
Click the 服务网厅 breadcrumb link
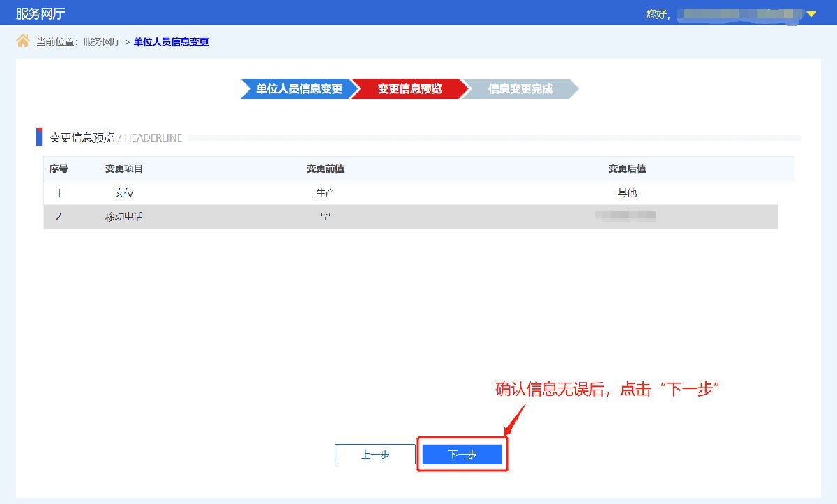pos(102,42)
